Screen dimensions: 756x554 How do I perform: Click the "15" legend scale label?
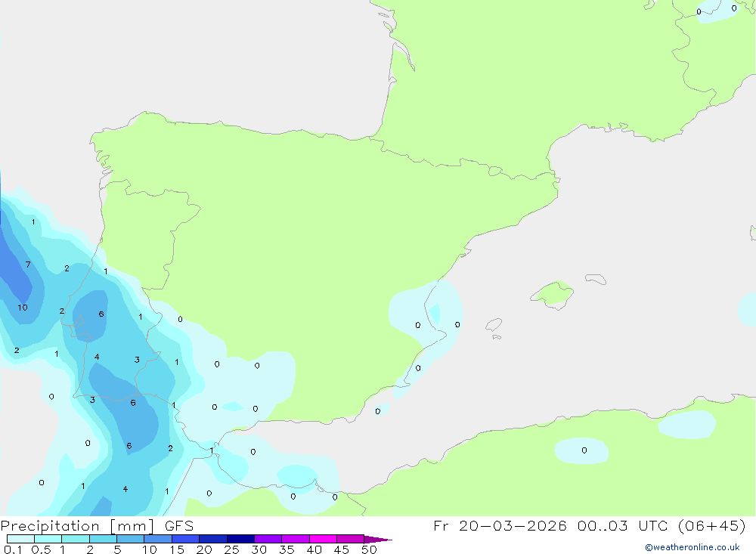point(176,549)
